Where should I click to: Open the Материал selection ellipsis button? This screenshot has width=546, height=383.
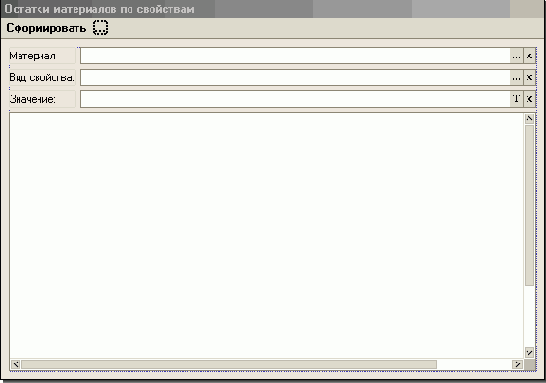516,56
